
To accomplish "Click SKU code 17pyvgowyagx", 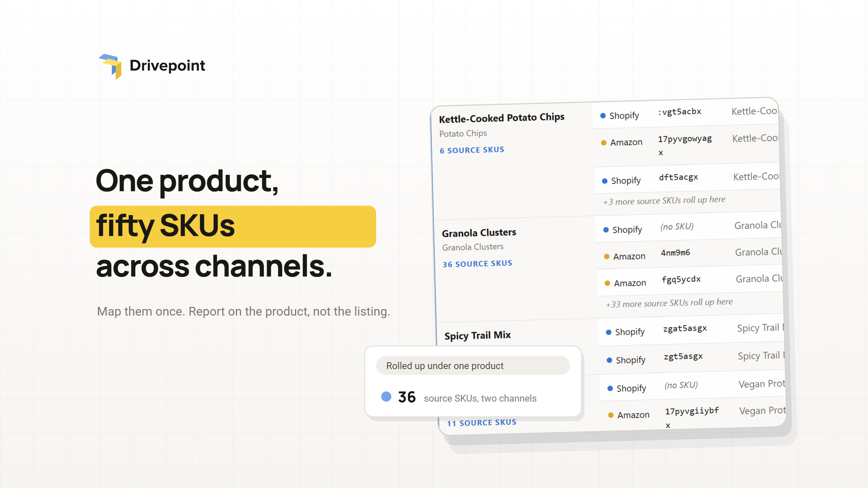I will pos(685,145).
